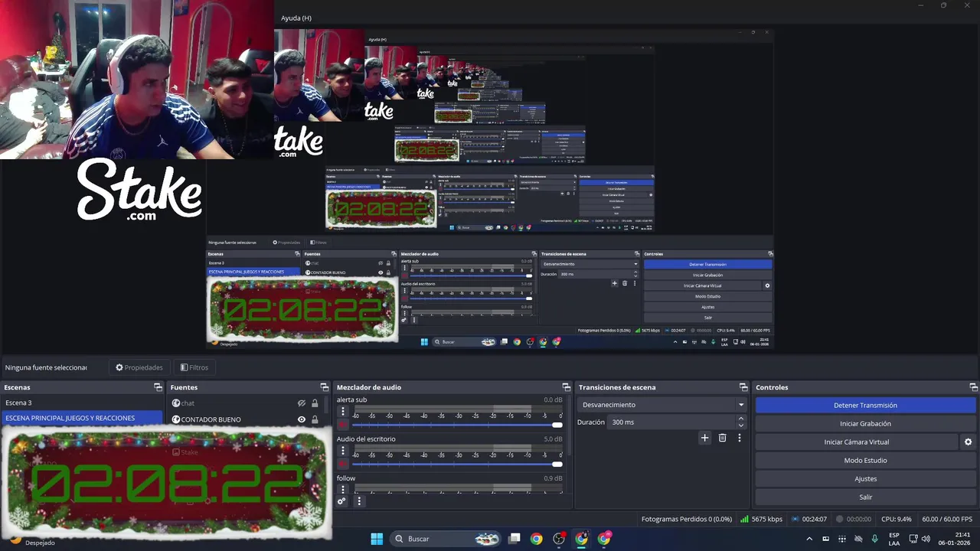Image resolution: width=980 pixels, height=551 pixels.
Task: Mute Audio del escritorio
Action: [343, 464]
